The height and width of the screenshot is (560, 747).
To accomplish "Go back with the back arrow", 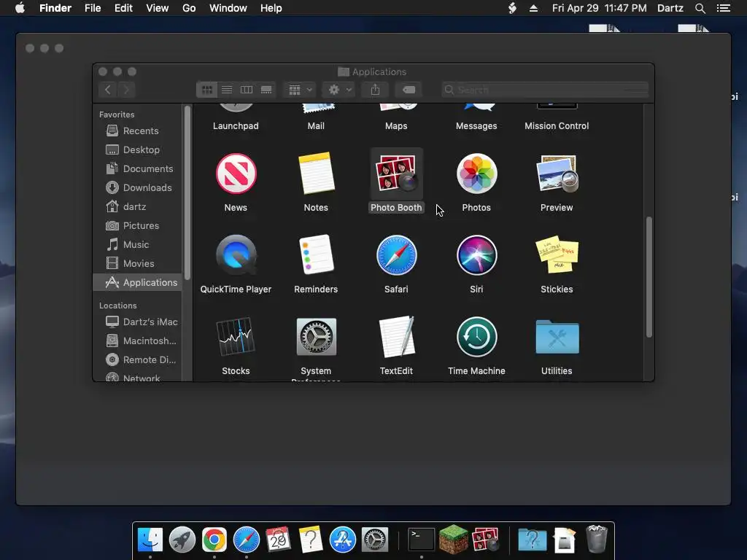I will 108,90.
